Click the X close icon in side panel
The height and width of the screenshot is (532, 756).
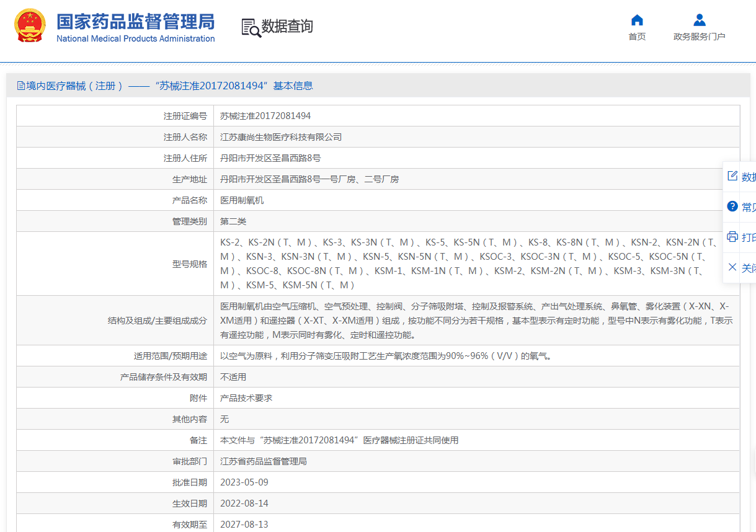point(732,267)
